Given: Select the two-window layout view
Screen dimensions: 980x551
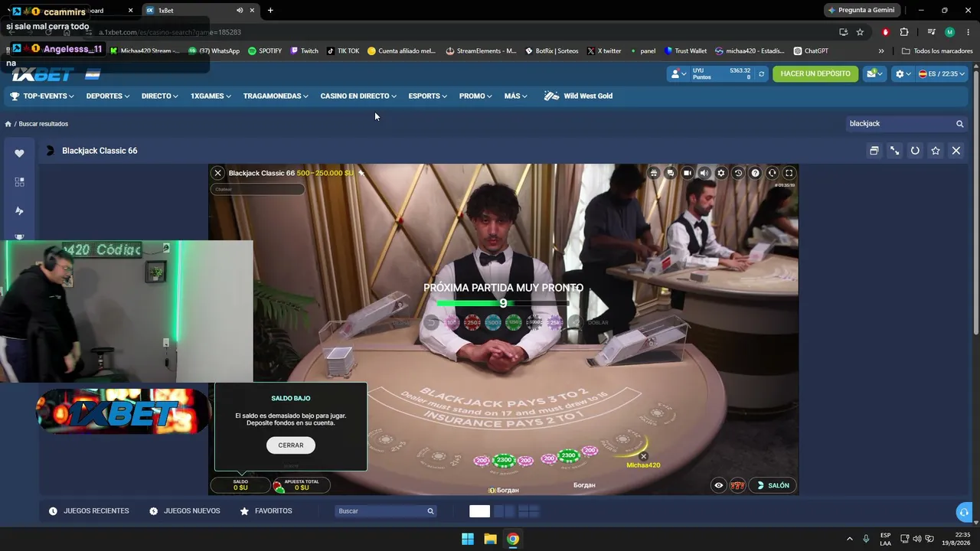Looking at the screenshot, I should (505, 511).
